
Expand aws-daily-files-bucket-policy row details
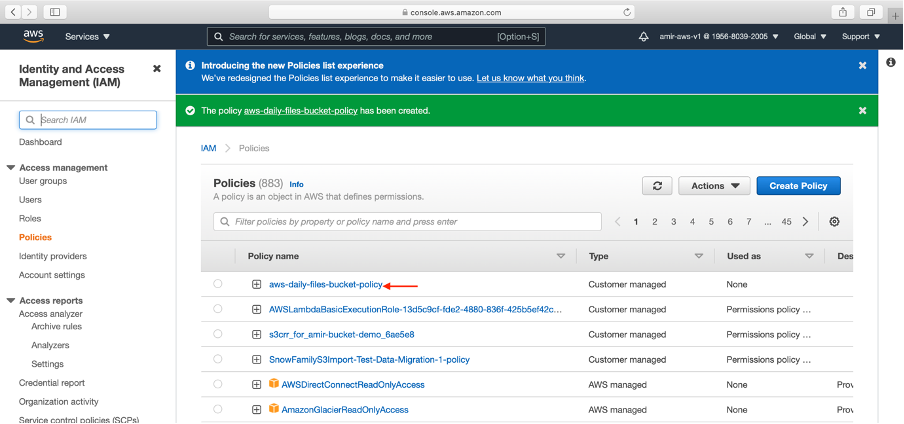click(x=257, y=284)
